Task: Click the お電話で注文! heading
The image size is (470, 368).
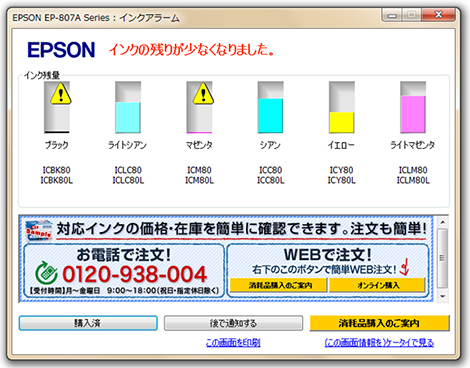Action: pyautogui.click(x=124, y=255)
